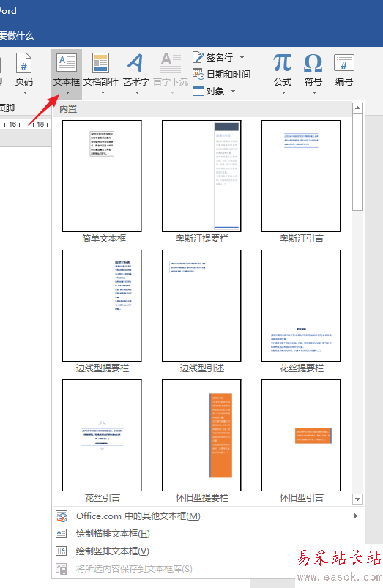This screenshot has width=383, height=588.
Task: Click save selection to gallery icon
Action: tap(62, 569)
